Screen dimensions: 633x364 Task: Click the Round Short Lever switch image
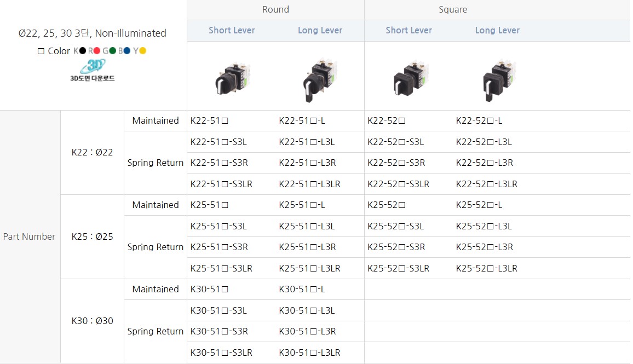232,77
